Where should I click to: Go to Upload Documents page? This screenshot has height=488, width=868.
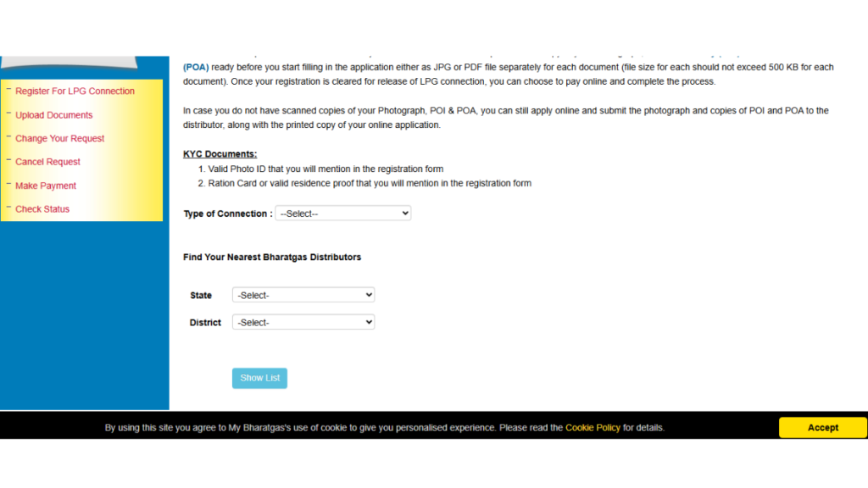[53, 115]
